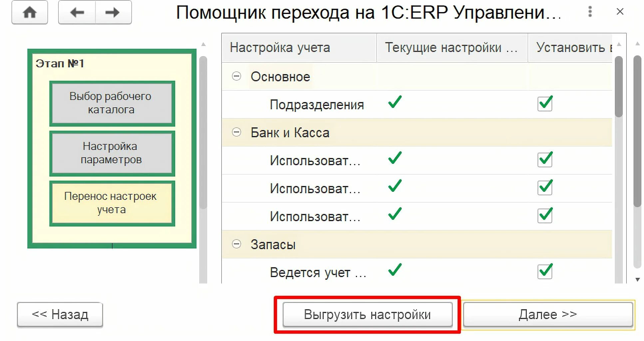
Task: Click the window title Помощник перехода на 1С:ERP
Action: point(368,13)
